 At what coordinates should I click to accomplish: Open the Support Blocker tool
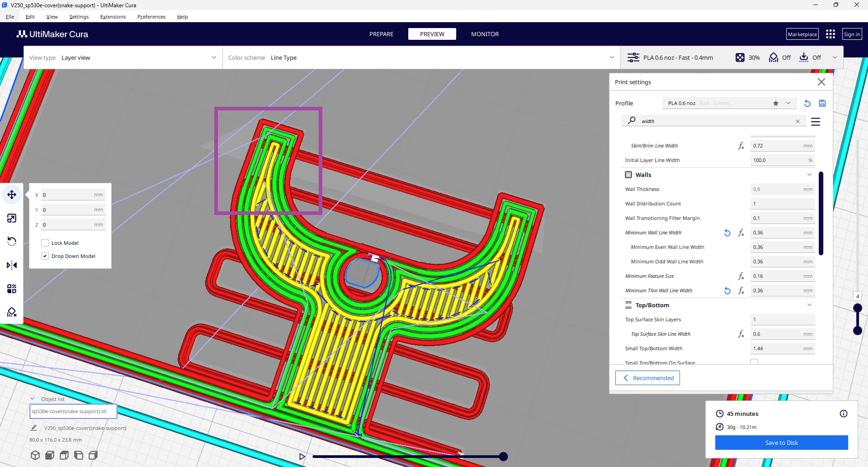pyautogui.click(x=12, y=312)
